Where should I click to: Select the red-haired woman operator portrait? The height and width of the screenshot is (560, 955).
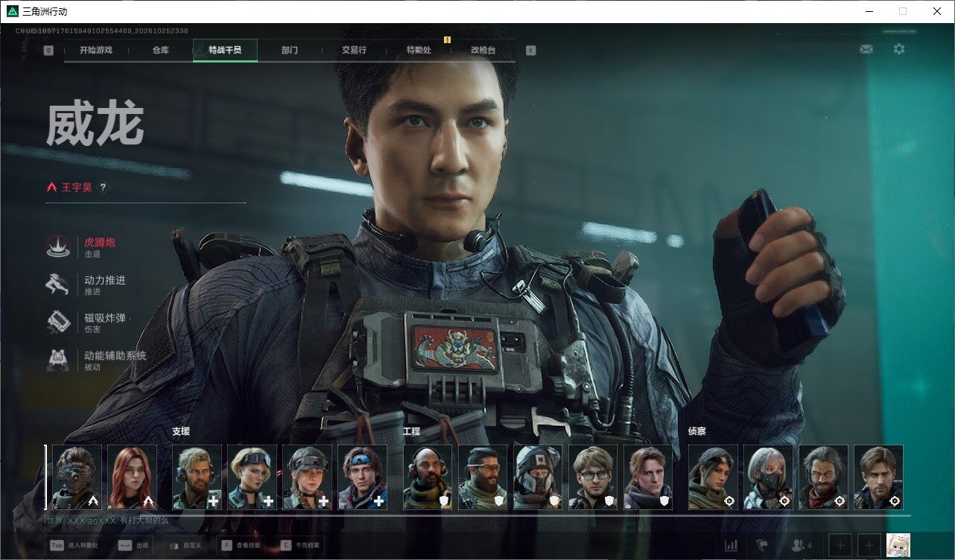pos(132,477)
